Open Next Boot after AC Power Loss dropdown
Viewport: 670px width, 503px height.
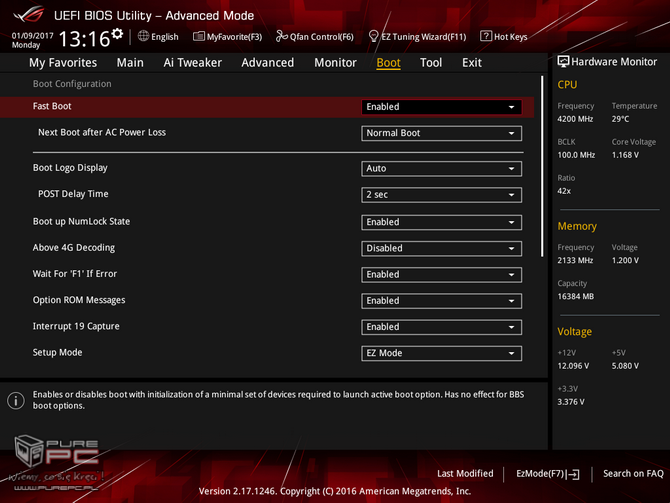point(441,133)
